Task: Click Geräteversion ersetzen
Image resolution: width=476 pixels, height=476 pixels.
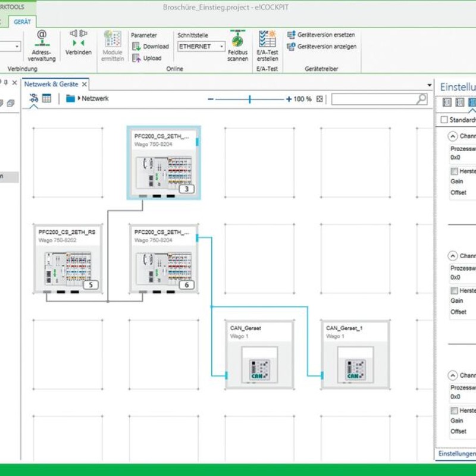Action: (x=321, y=35)
